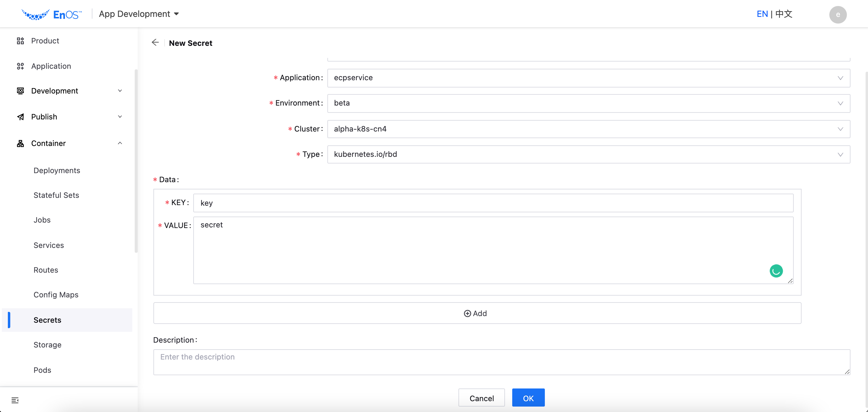Screen dimensions: 868x412
Task: Click the Product sidebar icon
Action: coord(20,41)
